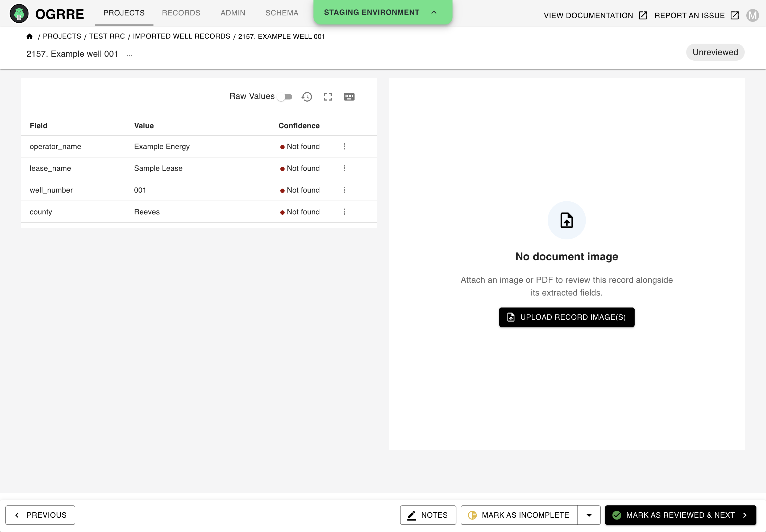Open Mark as Incomplete dropdown arrow
Screen dimensions: 766x532
click(x=589, y=515)
